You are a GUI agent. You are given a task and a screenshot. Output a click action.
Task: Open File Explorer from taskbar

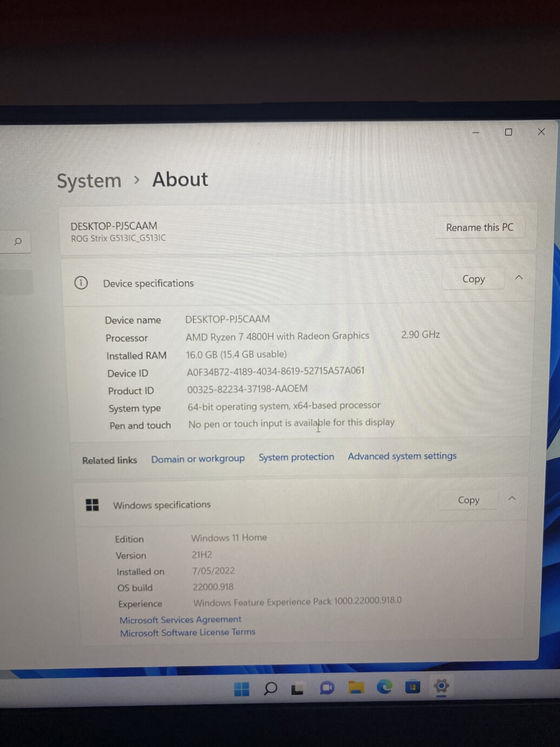(355, 687)
